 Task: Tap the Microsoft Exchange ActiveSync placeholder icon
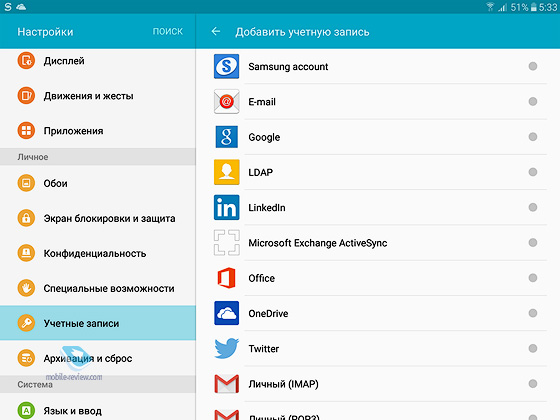[x=226, y=243]
